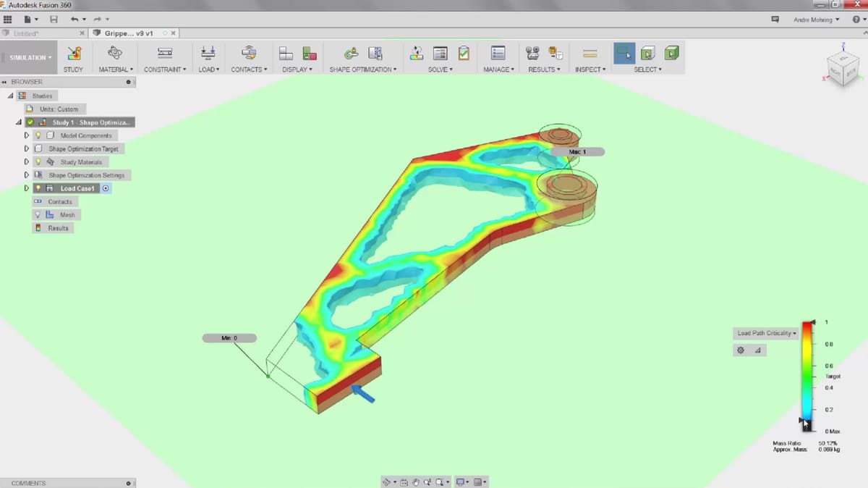Collapse the Studies tree node
The width and height of the screenshot is (868, 488).
(x=10, y=96)
